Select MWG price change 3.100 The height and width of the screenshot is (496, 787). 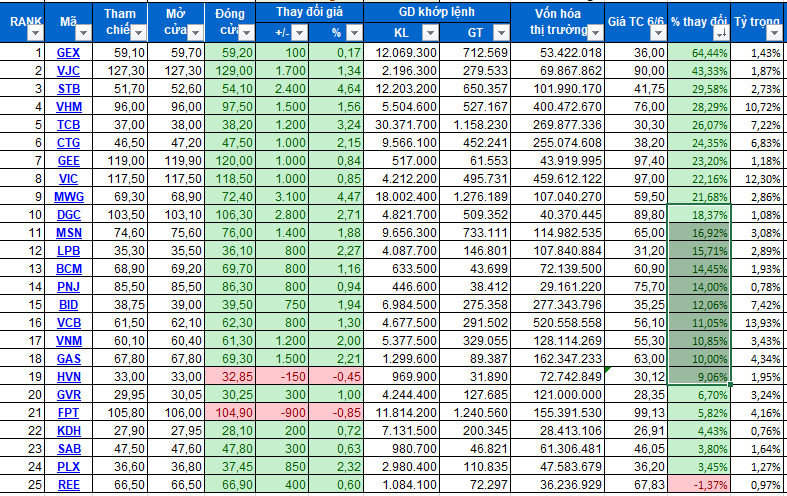[282, 197]
